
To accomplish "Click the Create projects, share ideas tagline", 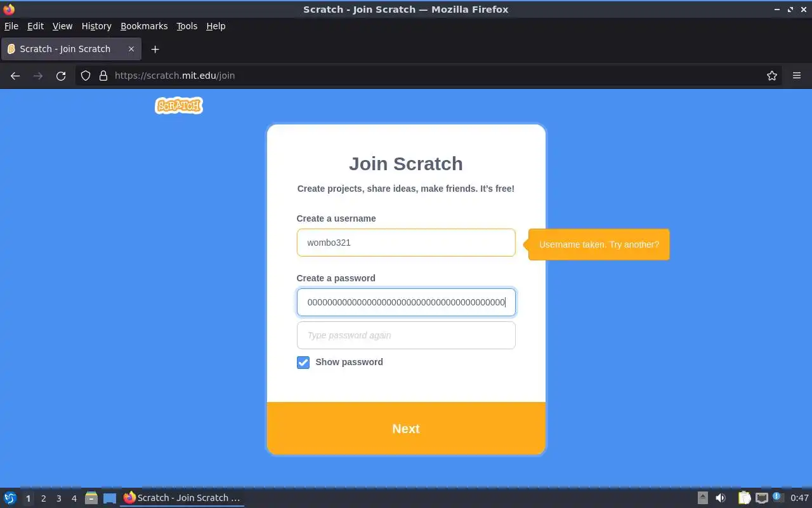I will point(406,189).
